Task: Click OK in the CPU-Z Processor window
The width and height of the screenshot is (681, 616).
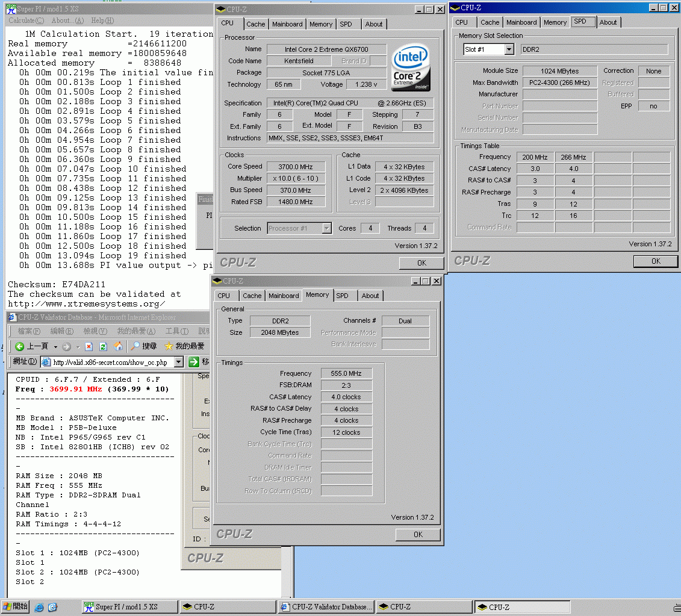Action: pyautogui.click(x=421, y=263)
